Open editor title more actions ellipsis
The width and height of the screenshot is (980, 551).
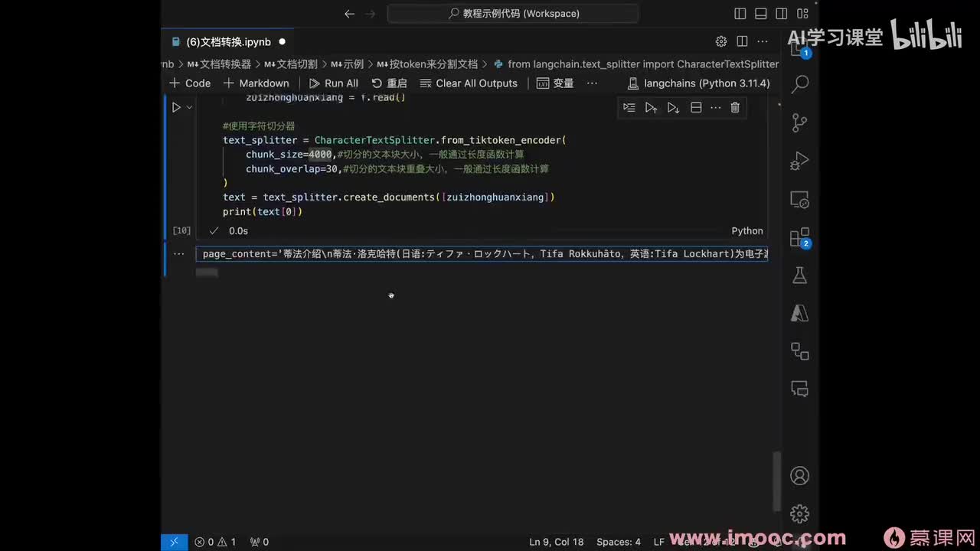pos(763,41)
